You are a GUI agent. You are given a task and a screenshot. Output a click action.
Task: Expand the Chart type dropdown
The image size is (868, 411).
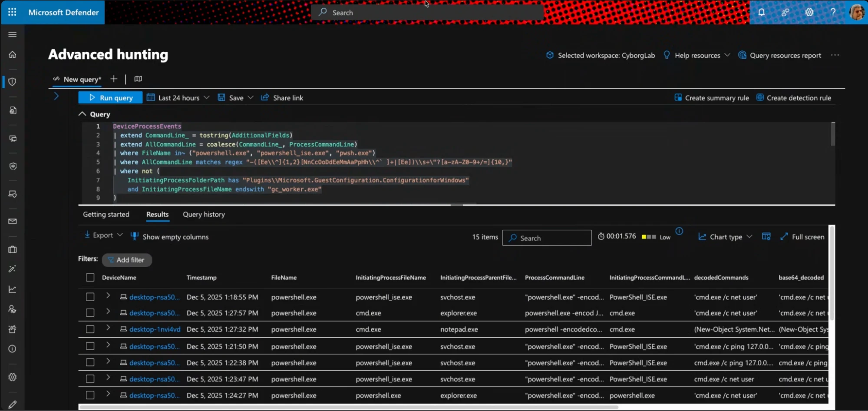tap(725, 237)
